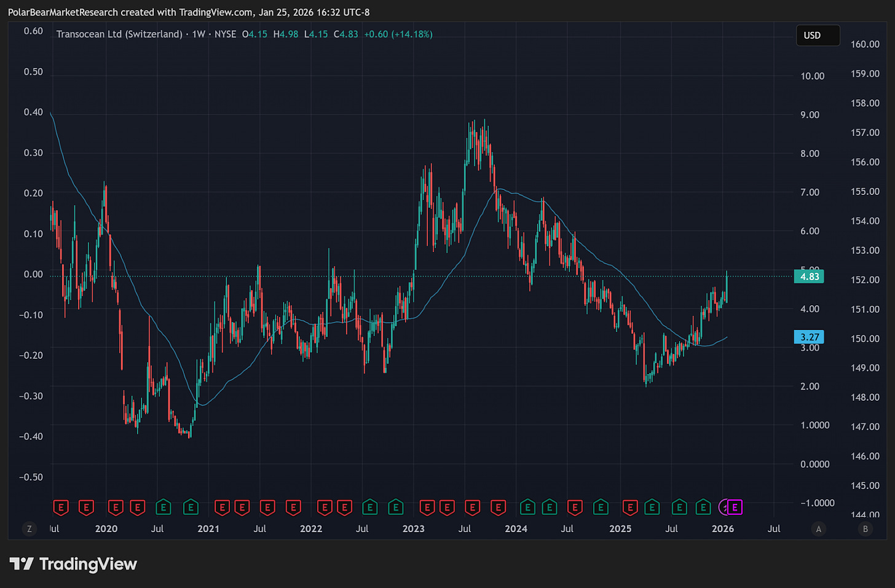
Task: Click the green 4.83 current price label
Action: pyautogui.click(x=809, y=276)
